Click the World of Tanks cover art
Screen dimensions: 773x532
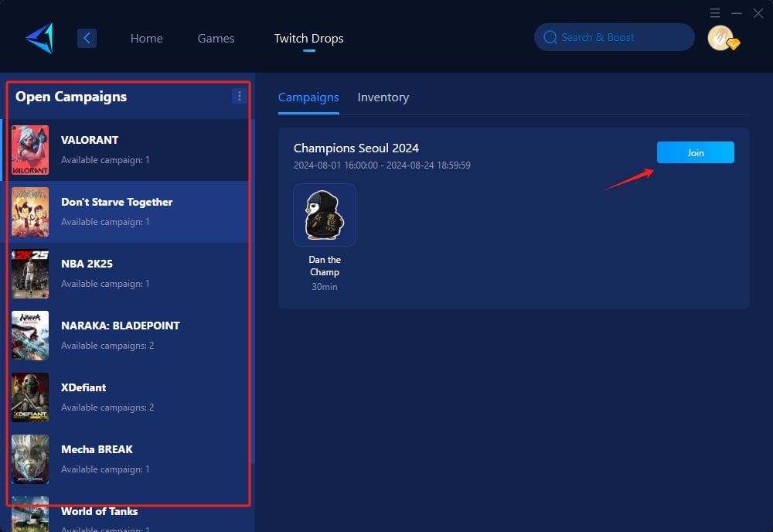click(x=30, y=514)
